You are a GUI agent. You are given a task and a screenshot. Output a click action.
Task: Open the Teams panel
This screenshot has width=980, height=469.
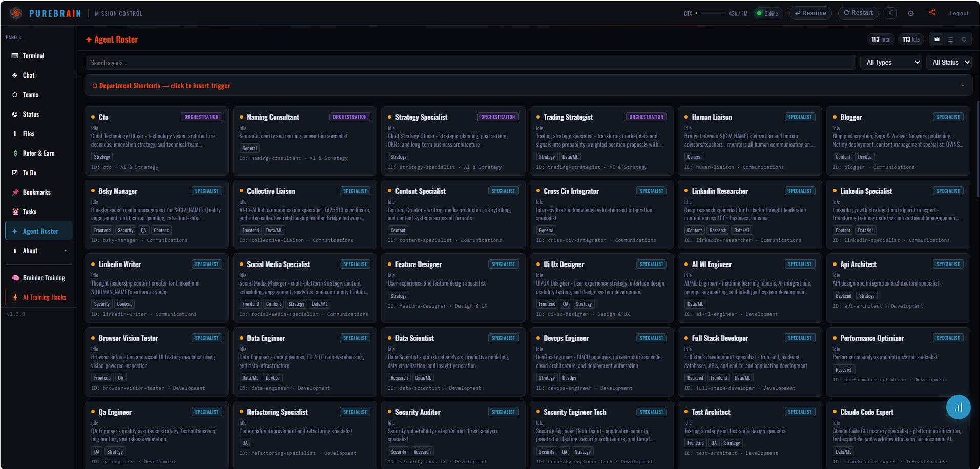click(38, 95)
